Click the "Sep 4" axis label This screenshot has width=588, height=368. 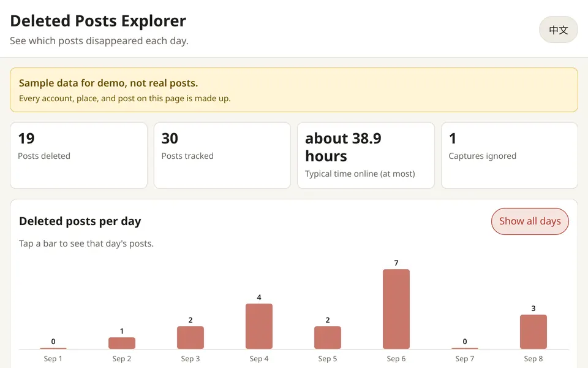(x=259, y=359)
